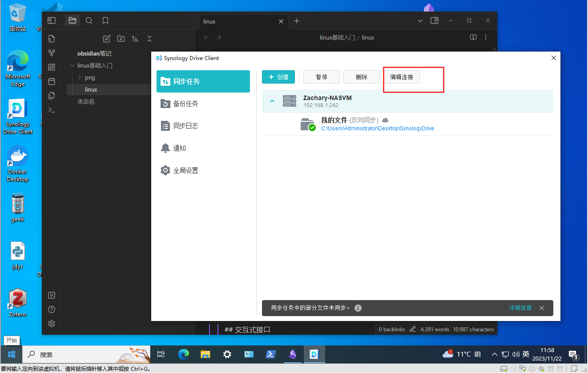Open the SynologyDrive folder path link
588x373 pixels.
click(377, 128)
